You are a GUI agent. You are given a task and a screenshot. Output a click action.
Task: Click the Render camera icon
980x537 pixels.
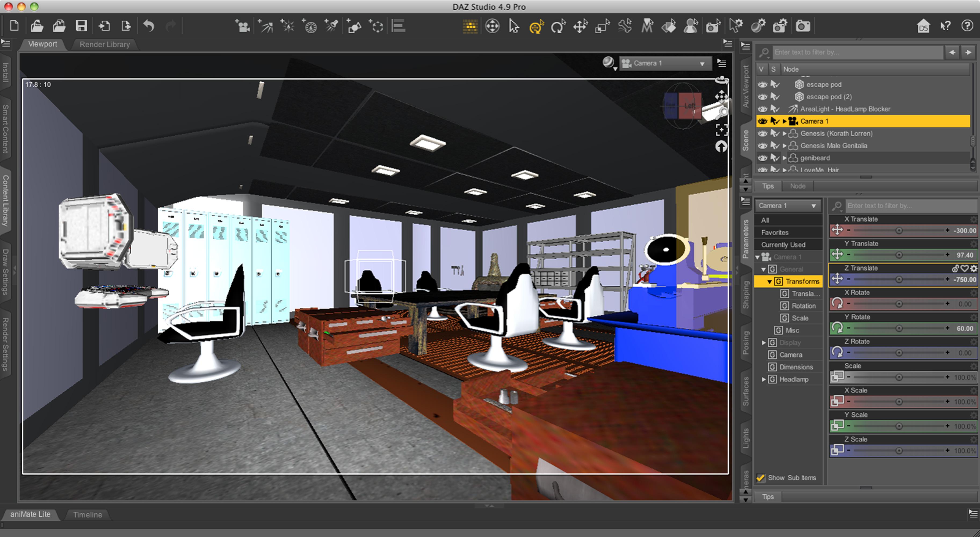coord(803,26)
